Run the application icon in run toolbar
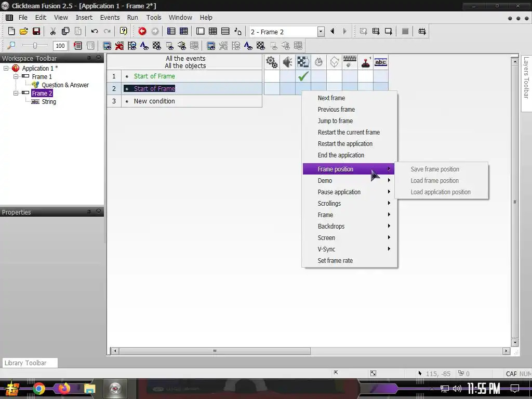The image size is (532, 399). point(376,32)
